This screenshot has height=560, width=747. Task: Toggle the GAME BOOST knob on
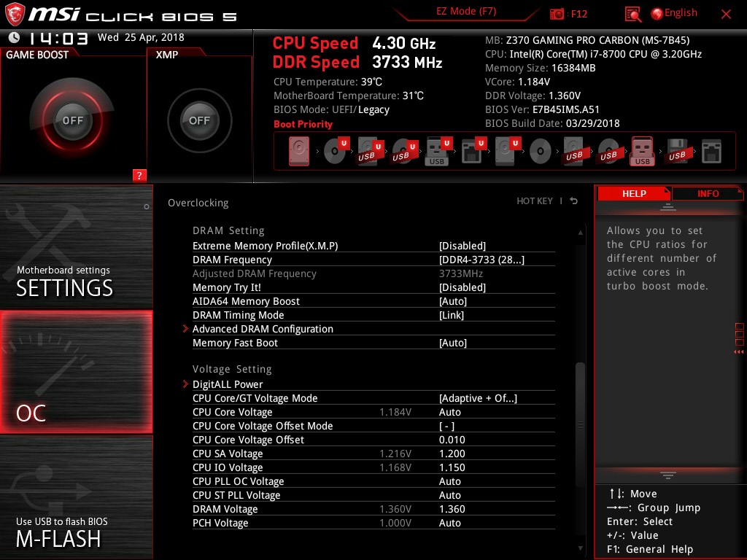pos(72,120)
